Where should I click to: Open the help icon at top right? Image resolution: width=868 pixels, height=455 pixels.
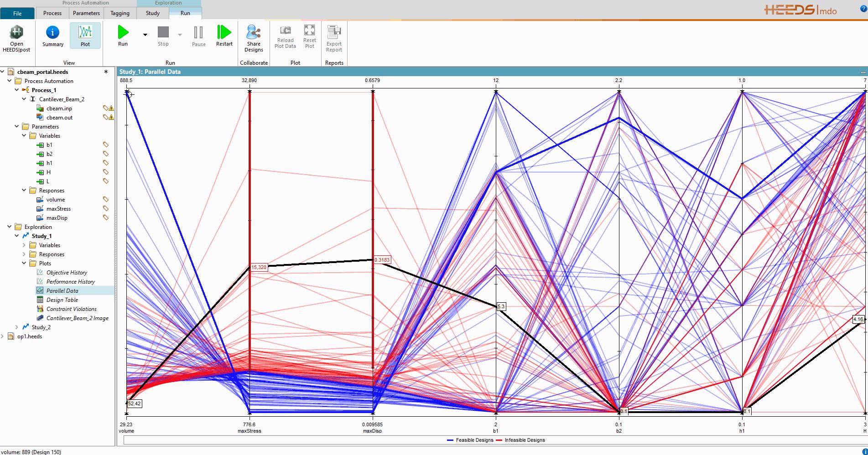pyautogui.click(x=863, y=9)
